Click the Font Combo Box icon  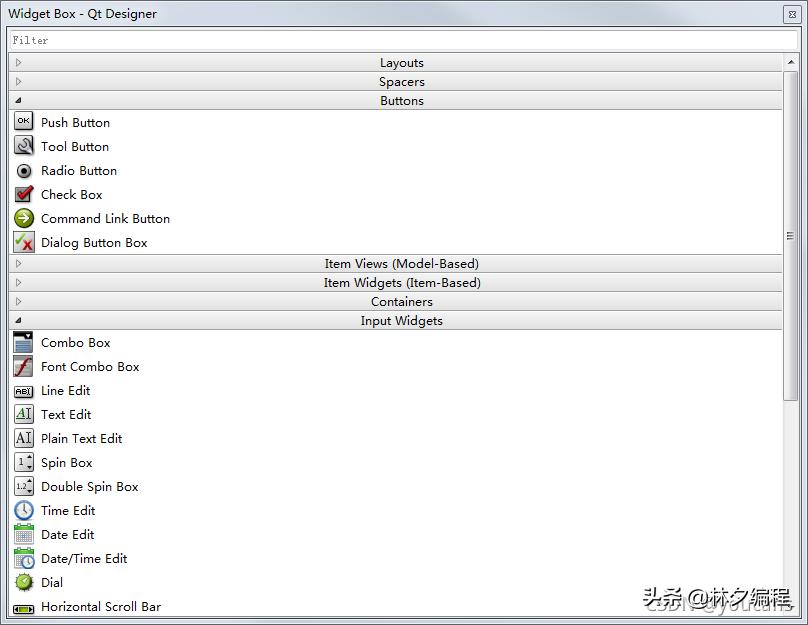(x=24, y=366)
